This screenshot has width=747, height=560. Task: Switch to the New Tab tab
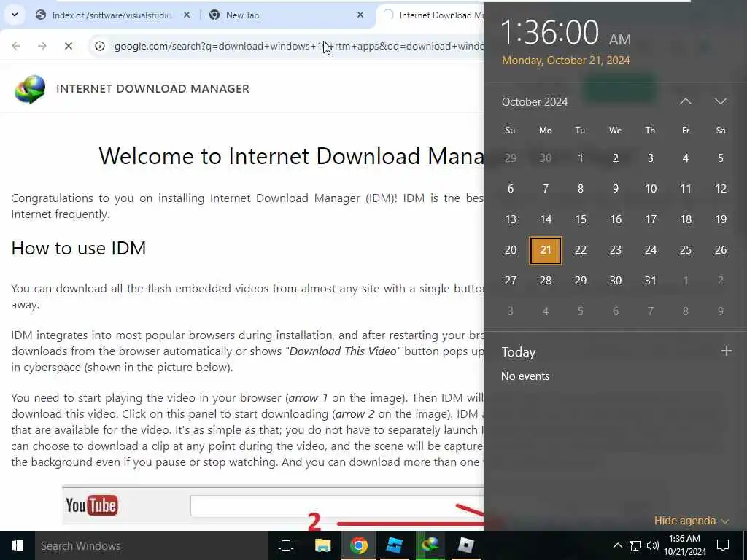pyautogui.click(x=242, y=15)
